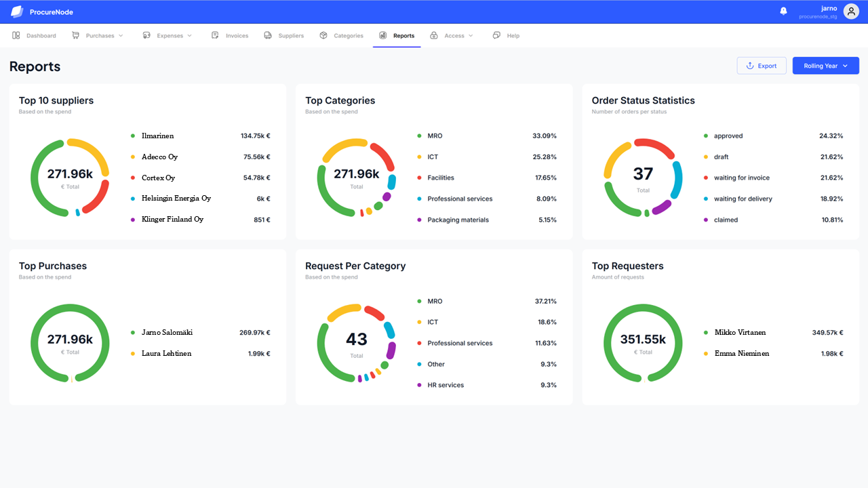Click the Export button
Viewport: 868px width, 488px height.
(x=761, y=66)
